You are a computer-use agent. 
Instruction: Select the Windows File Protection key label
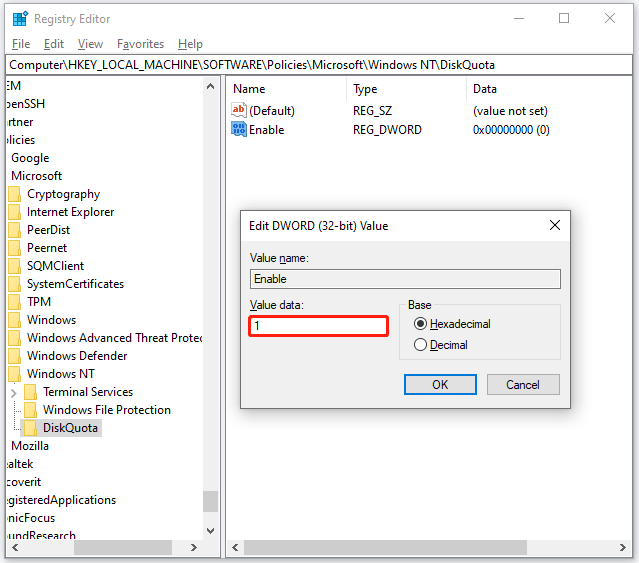tap(107, 410)
